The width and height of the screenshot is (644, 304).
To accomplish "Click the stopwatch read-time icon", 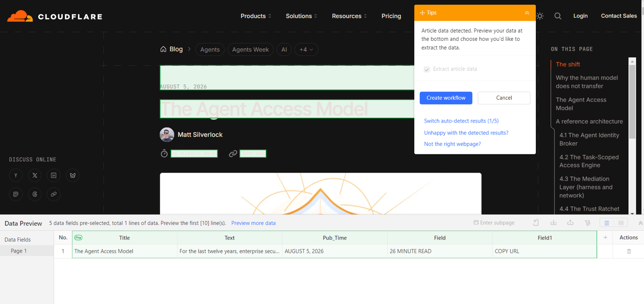I will (164, 154).
